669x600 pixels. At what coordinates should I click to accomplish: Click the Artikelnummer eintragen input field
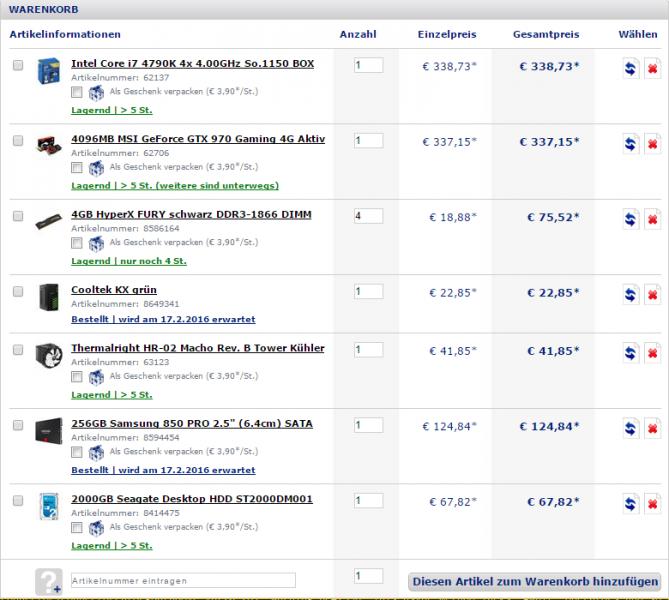pos(183,580)
